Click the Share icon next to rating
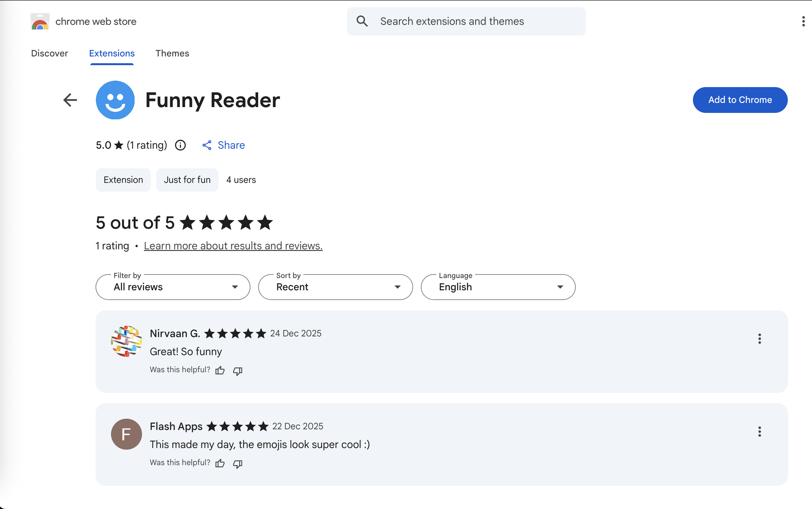This screenshot has width=812, height=509. [x=207, y=145]
